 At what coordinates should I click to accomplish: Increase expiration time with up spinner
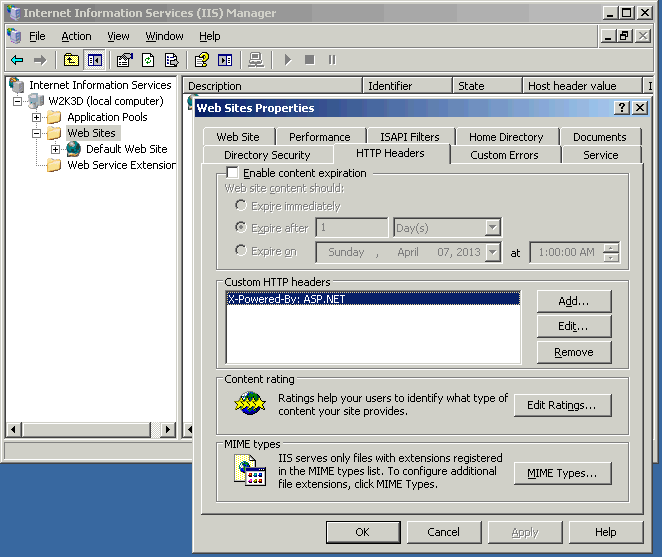(x=611, y=248)
